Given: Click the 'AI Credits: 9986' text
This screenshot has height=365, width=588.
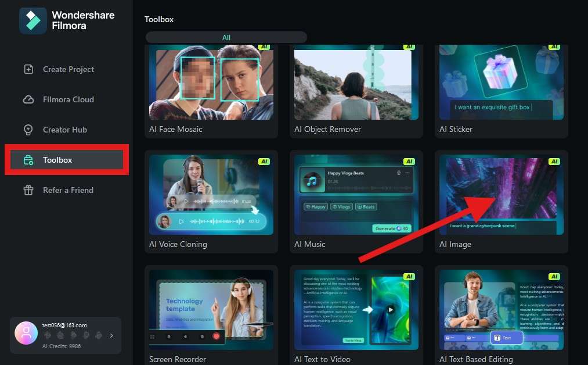Looking at the screenshot, I should [x=62, y=346].
